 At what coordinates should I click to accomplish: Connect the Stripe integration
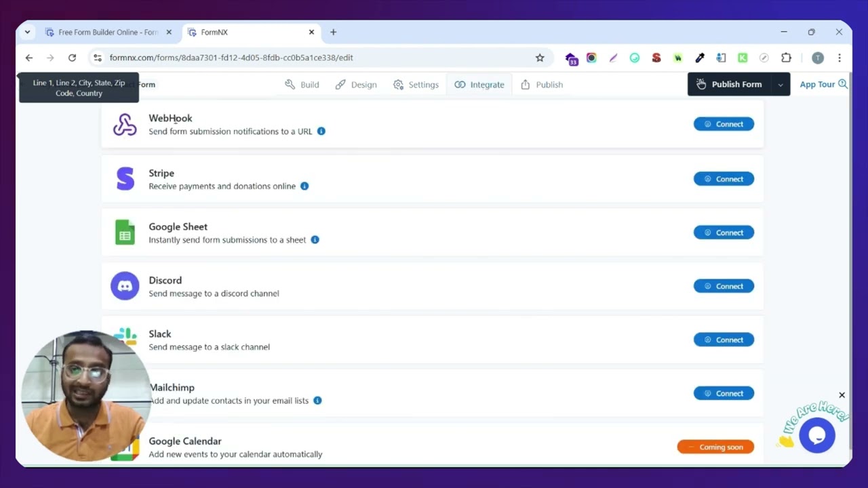(724, 179)
